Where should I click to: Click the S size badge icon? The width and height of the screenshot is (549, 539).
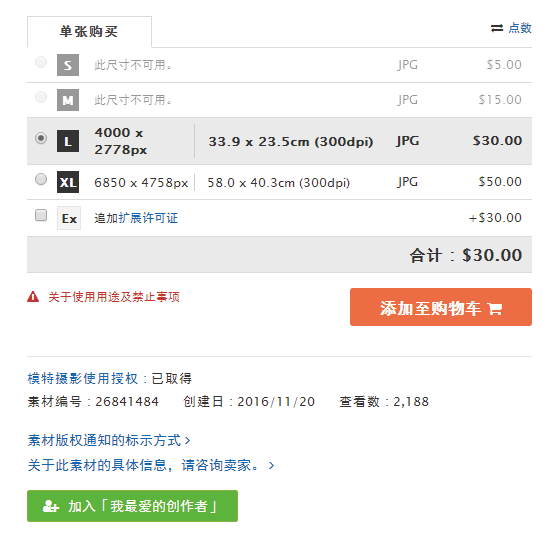pos(68,65)
